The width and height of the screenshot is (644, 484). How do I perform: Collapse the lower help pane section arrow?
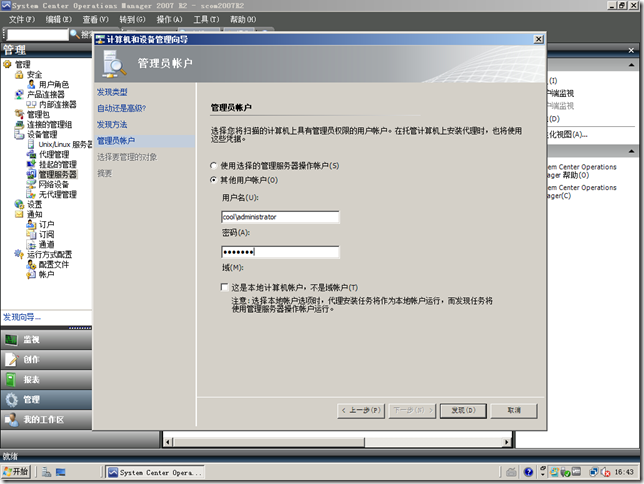coord(631,151)
